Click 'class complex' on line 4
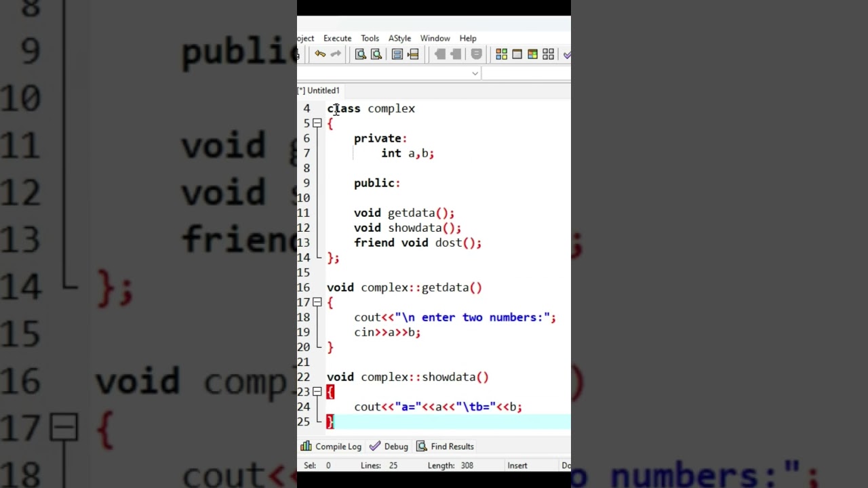The image size is (868, 488). point(371,108)
